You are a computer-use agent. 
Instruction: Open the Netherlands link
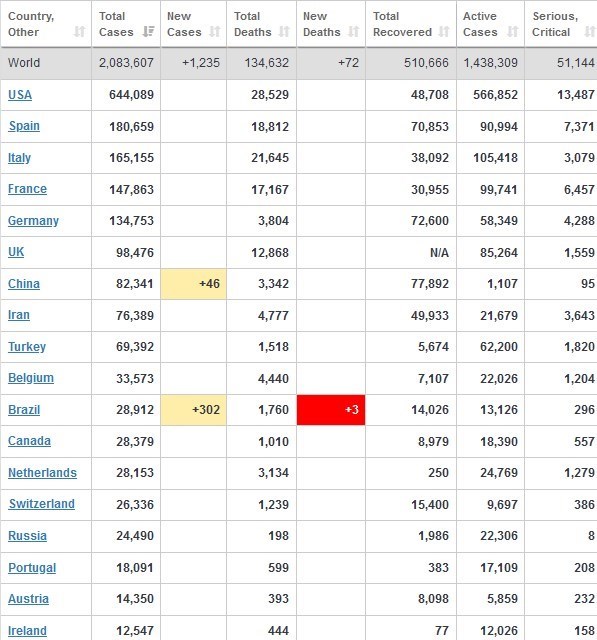point(42,473)
